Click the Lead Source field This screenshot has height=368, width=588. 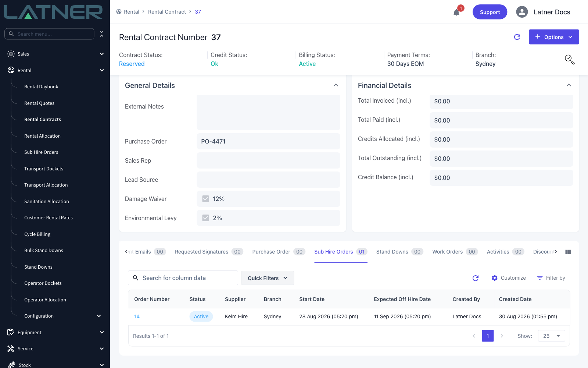[269, 180]
